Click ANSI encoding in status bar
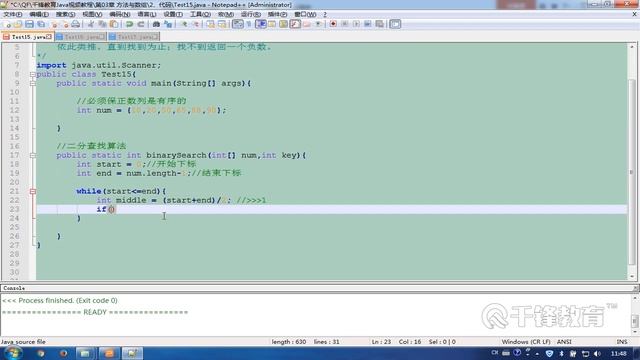This screenshot has height=360, width=640. (x=564, y=342)
